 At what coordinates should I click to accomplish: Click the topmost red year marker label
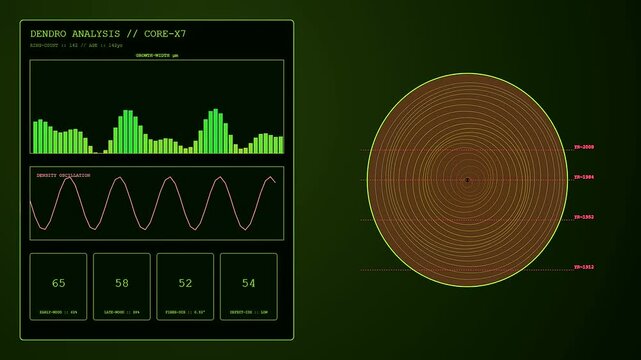point(584,147)
